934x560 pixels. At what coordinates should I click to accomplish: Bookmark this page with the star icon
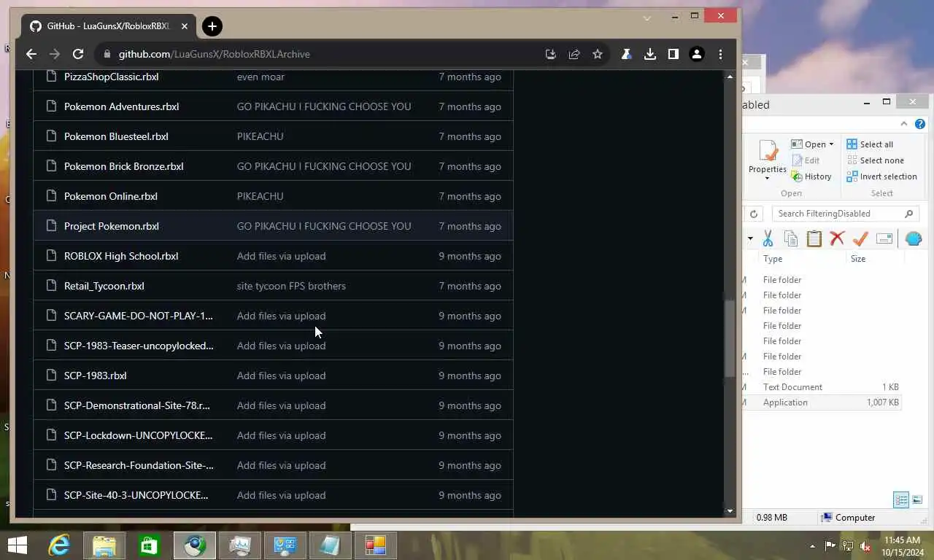coord(598,54)
